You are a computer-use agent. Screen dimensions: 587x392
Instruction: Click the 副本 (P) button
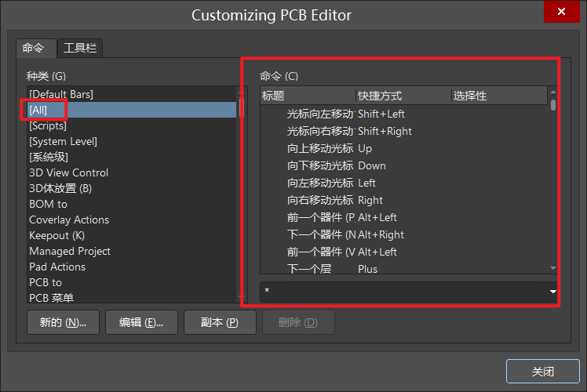point(220,322)
